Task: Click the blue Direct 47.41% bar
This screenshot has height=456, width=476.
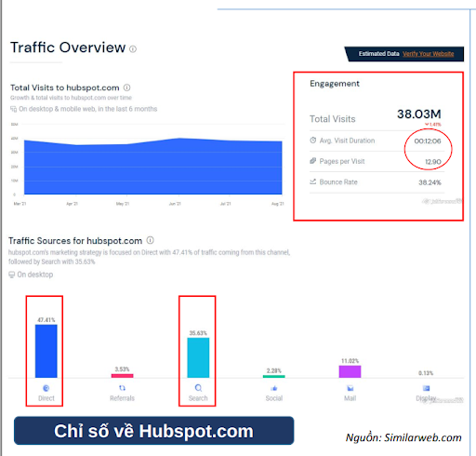Action: [x=46, y=351]
